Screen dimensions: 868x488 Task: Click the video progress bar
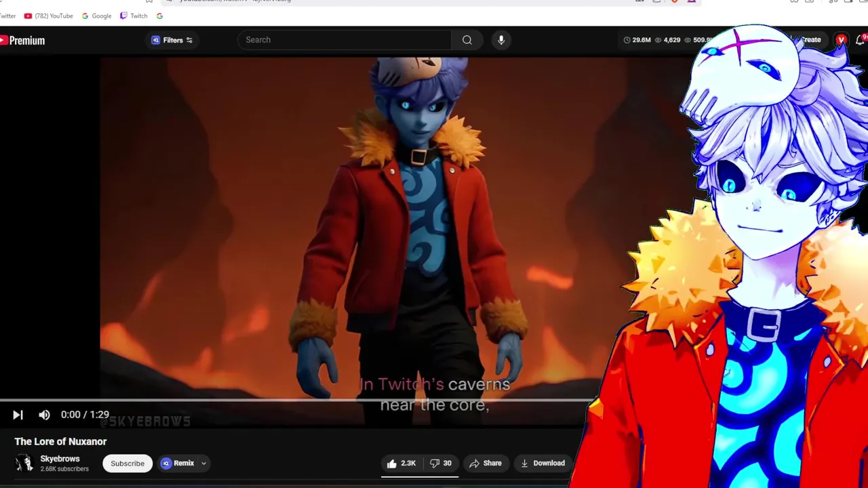click(x=296, y=401)
